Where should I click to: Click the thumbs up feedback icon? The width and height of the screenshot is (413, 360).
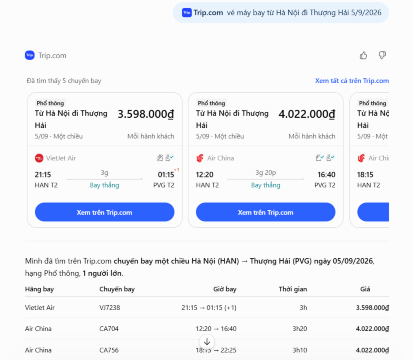[364, 55]
